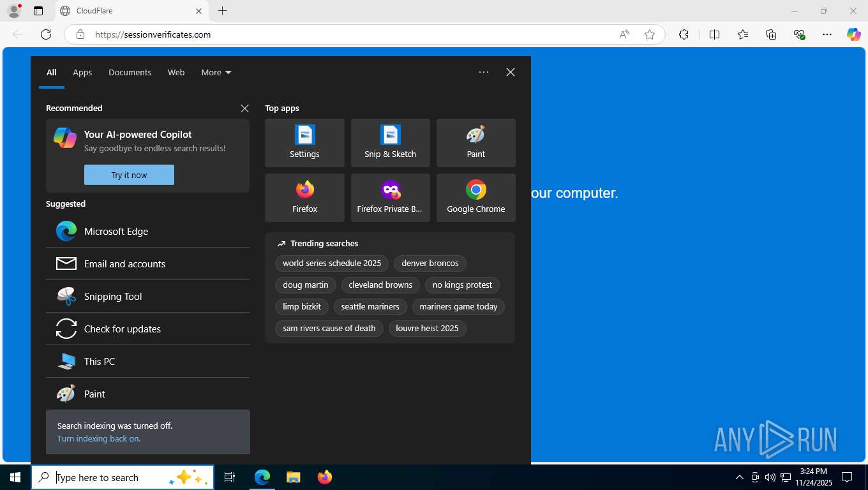
Task: Open Microsoft Edge suggestion
Action: coord(147,231)
